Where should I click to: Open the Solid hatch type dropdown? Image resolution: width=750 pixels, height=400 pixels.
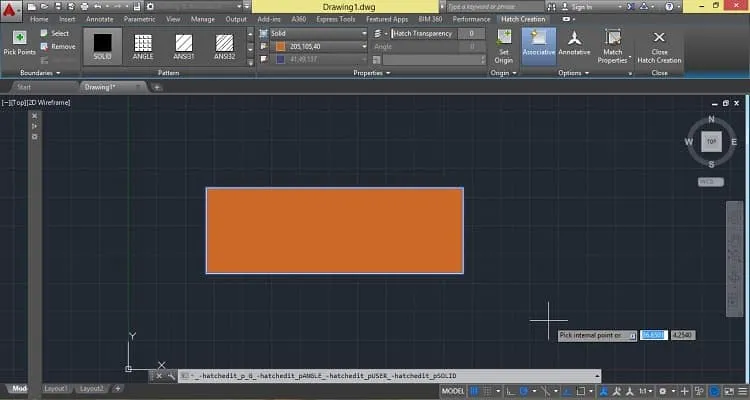tap(318, 33)
